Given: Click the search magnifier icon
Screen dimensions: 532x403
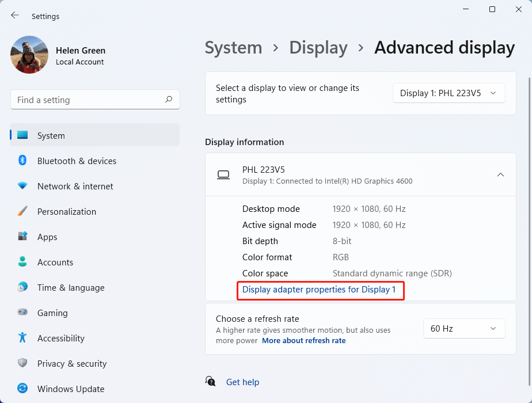Looking at the screenshot, I should (x=169, y=100).
